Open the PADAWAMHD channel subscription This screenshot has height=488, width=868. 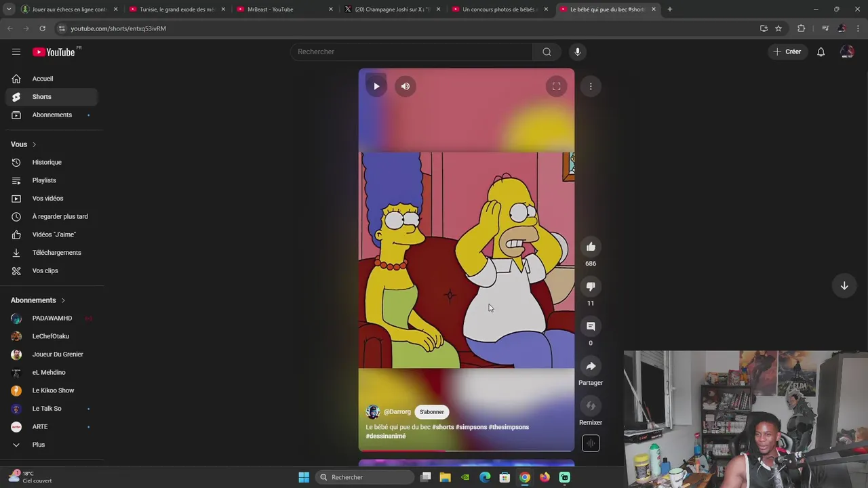[52, 318]
